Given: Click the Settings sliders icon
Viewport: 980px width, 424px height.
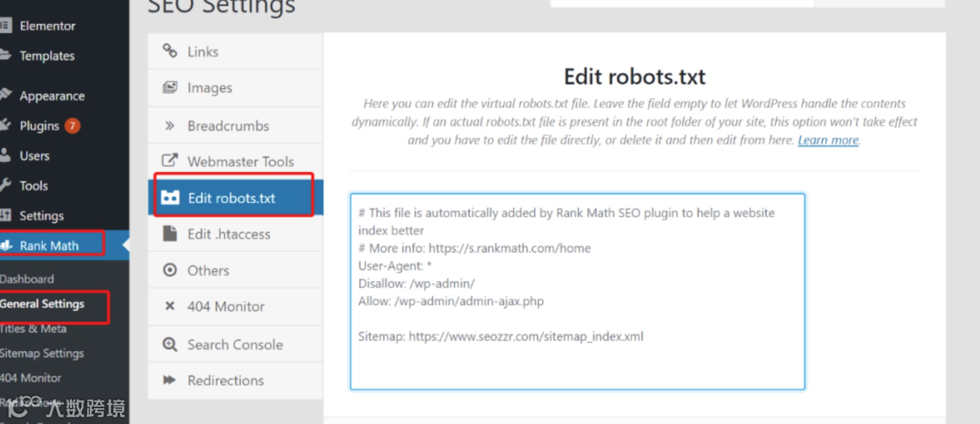Looking at the screenshot, I should point(5,215).
